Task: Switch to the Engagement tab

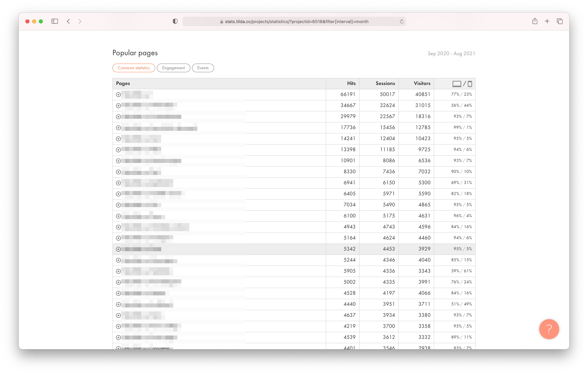Action: [x=173, y=68]
